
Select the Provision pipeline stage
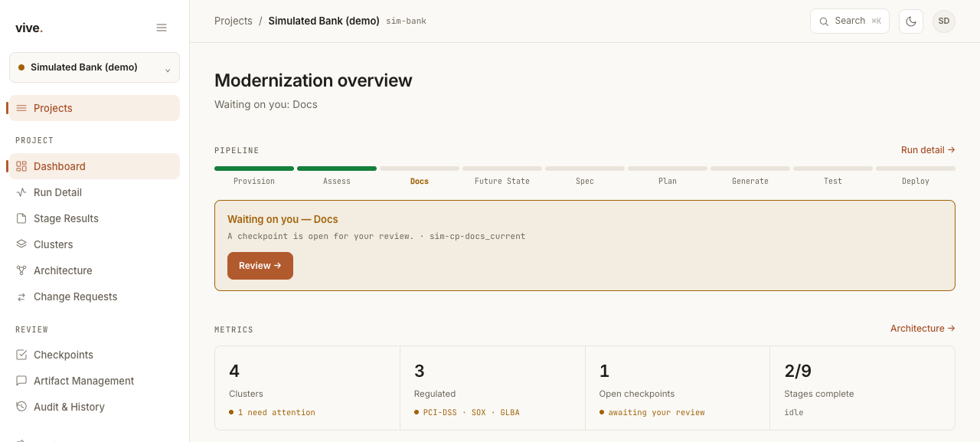coord(254,176)
